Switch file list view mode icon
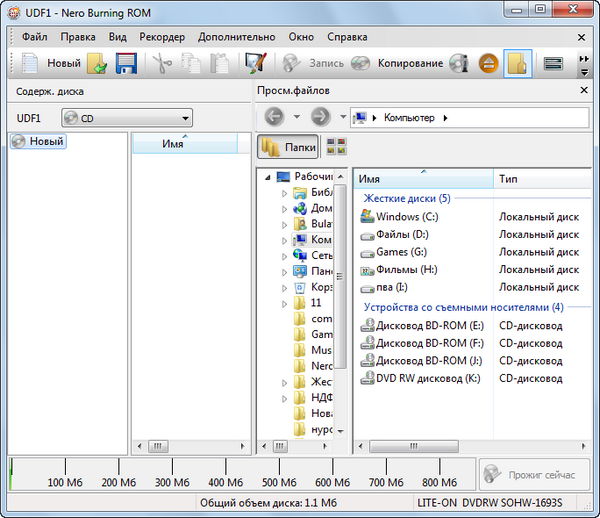This screenshot has height=518, width=600. tap(336, 148)
